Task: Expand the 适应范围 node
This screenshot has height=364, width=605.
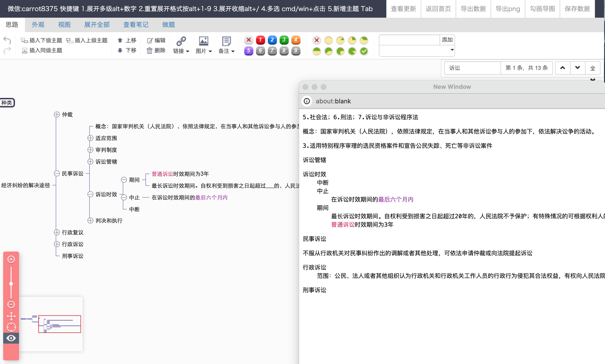Action: pyautogui.click(x=90, y=138)
